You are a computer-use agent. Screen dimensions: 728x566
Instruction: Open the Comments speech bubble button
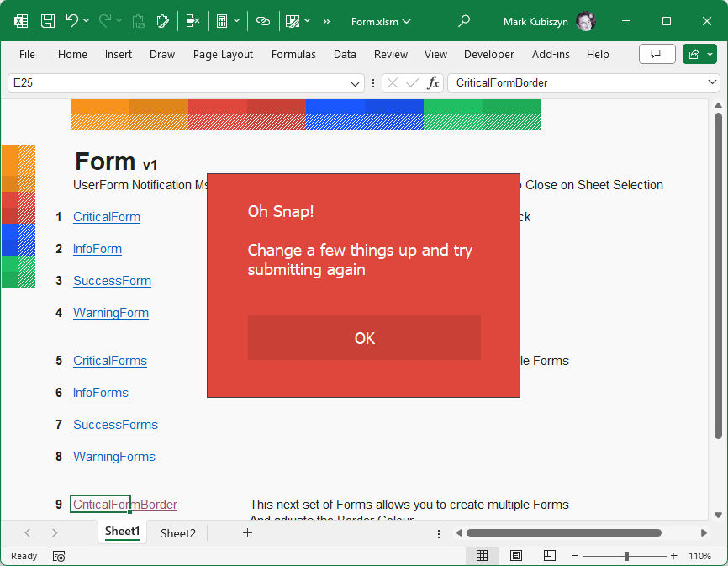[x=657, y=54]
